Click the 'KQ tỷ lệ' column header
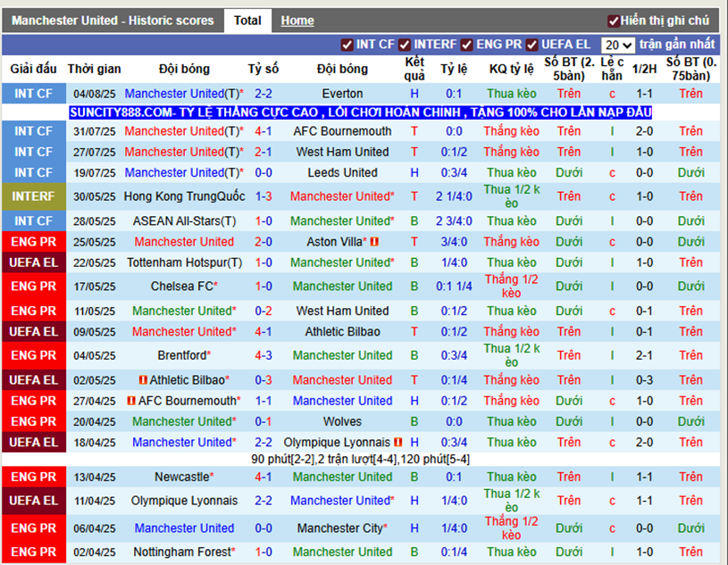Image resolution: width=728 pixels, height=565 pixels. [x=511, y=69]
